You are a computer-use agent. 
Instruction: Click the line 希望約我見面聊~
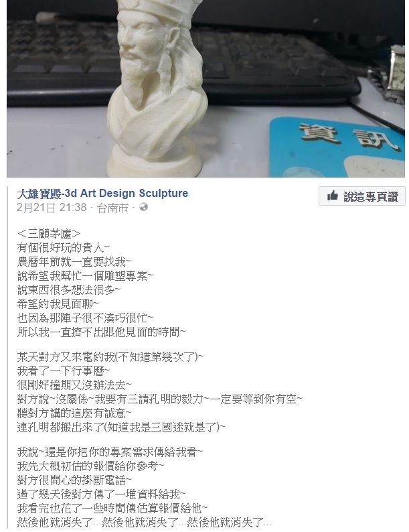tap(58, 304)
